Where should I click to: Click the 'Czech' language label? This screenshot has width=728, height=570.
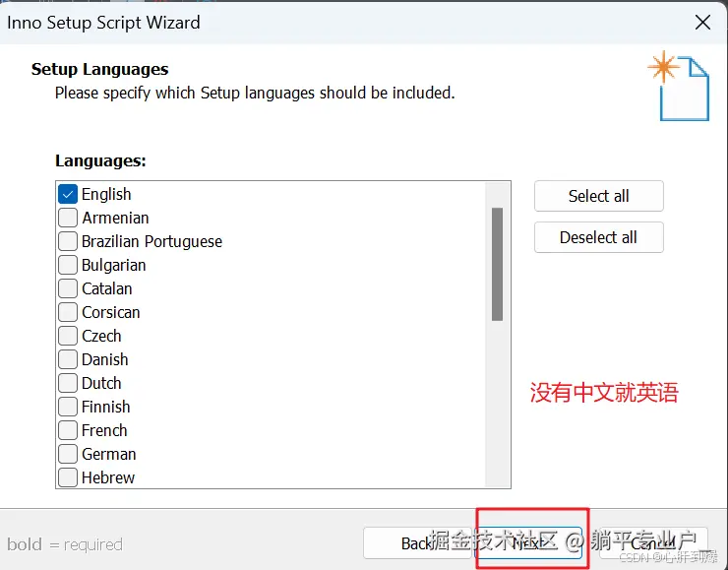coord(101,336)
